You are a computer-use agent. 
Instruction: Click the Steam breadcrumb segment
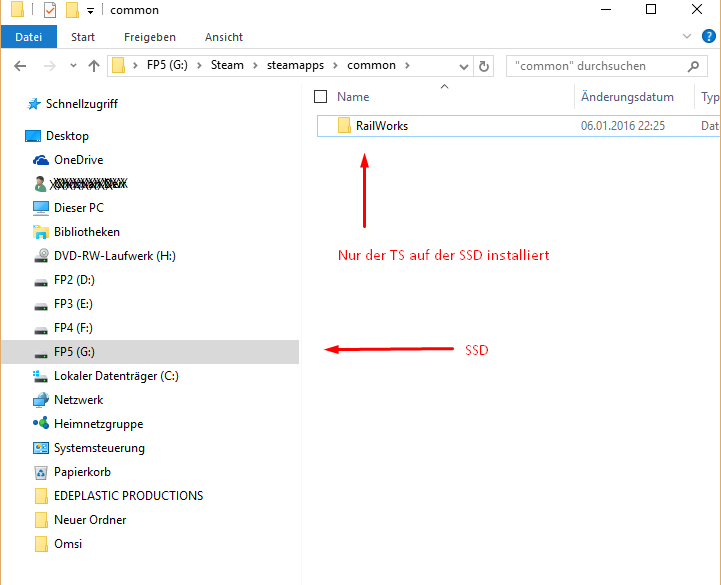coord(227,65)
